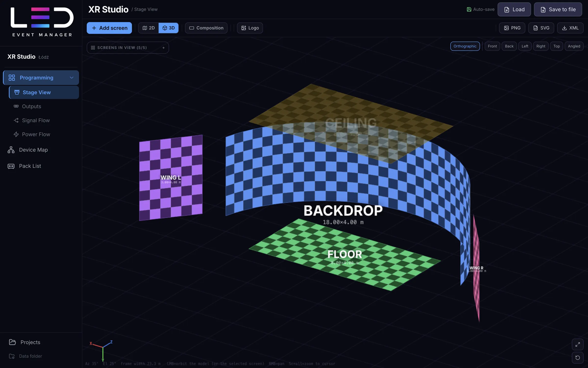This screenshot has height=368, width=588.
Task: Toggle Auto-save indicator
Action: (x=480, y=10)
